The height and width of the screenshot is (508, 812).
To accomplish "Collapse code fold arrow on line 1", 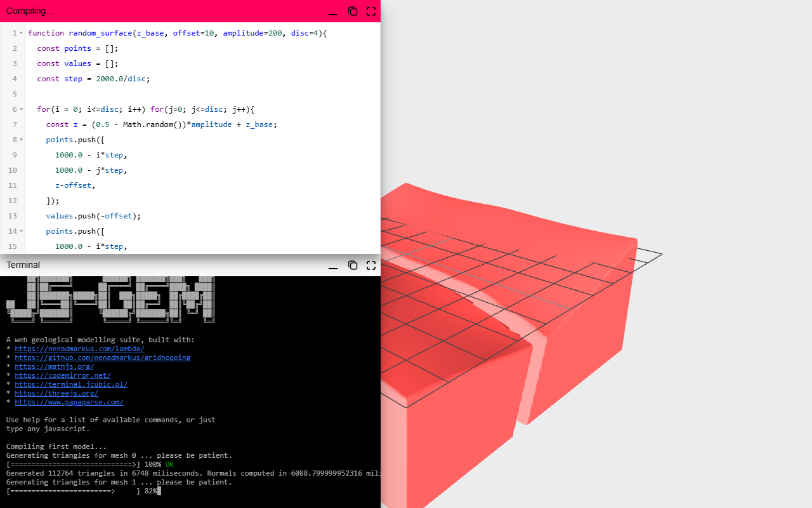I will pyautogui.click(x=21, y=33).
